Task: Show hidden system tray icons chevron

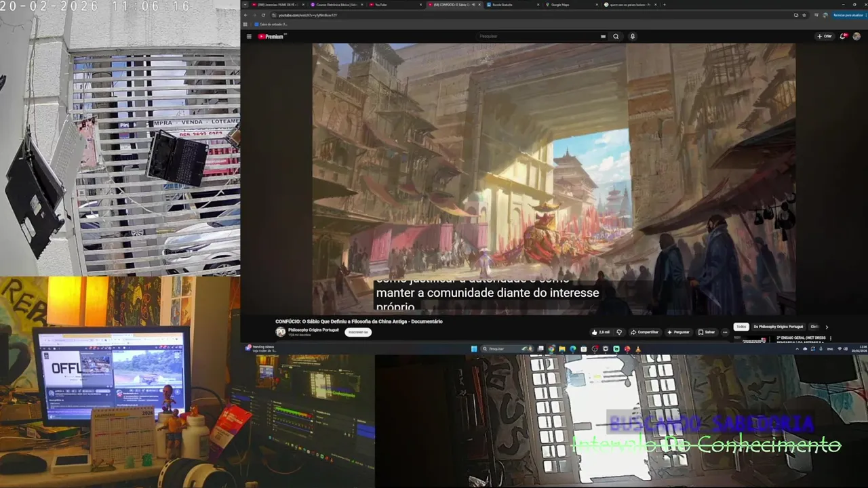Action: pyautogui.click(x=797, y=348)
